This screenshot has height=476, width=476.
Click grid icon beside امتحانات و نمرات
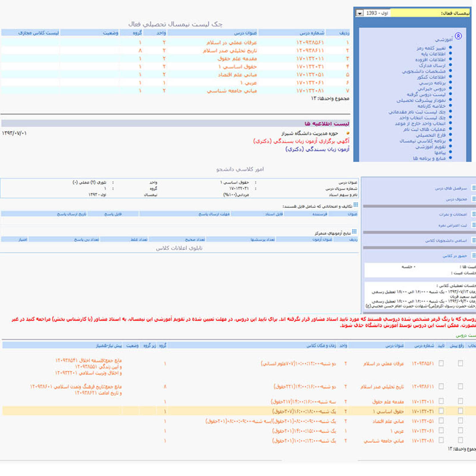click(x=474, y=214)
